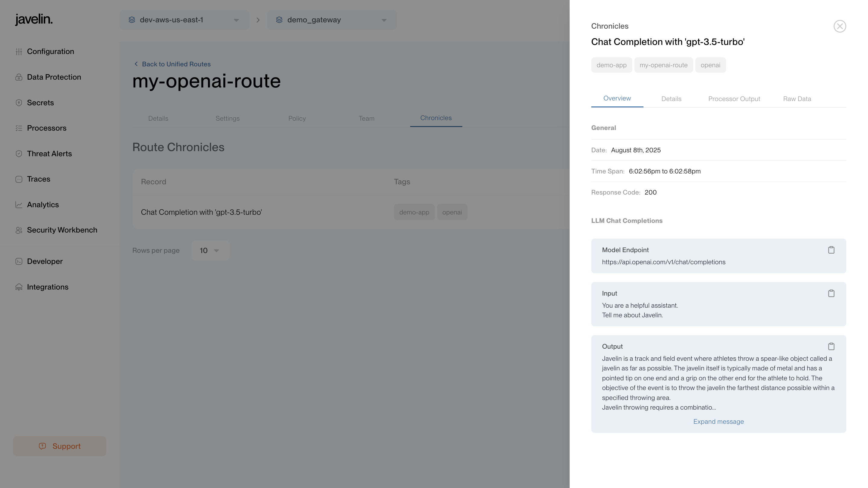This screenshot has width=868, height=488.
Task: Click the openai tag in panel header
Action: pyautogui.click(x=710, y=65)
